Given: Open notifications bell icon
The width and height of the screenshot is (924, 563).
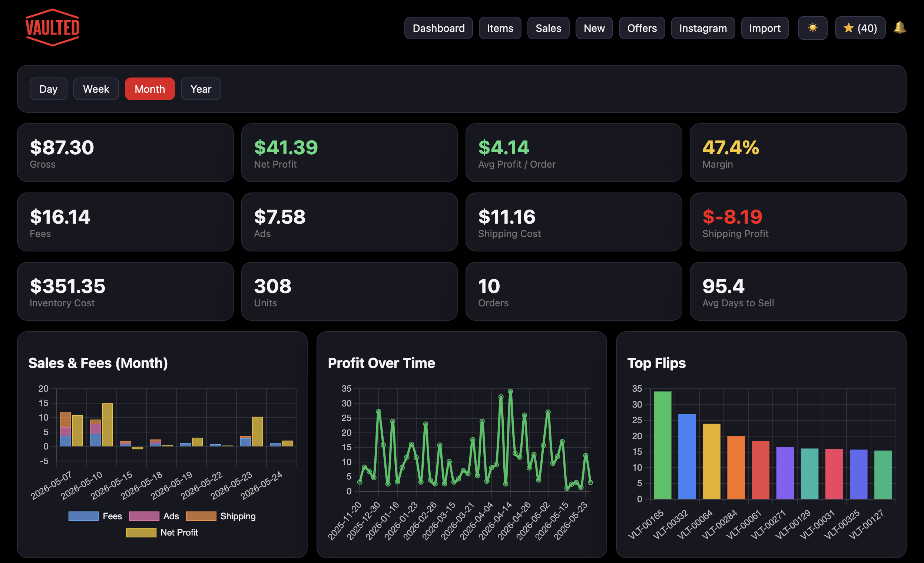Looking at the screenshot, I should (900, 28).
